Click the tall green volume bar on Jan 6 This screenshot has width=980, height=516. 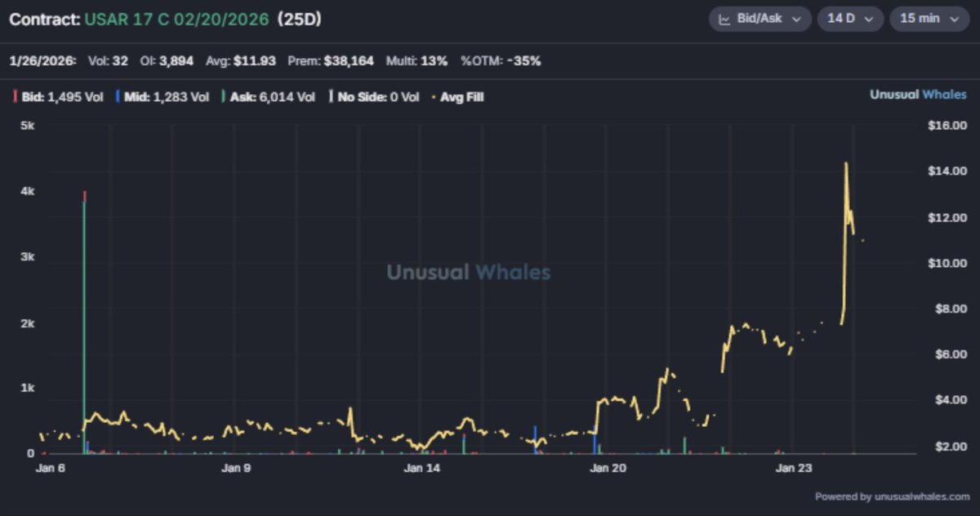pos(84,327)
